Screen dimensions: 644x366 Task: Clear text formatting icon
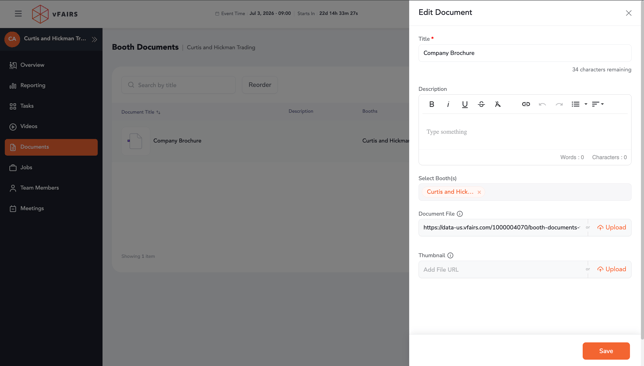coord(497,104)
